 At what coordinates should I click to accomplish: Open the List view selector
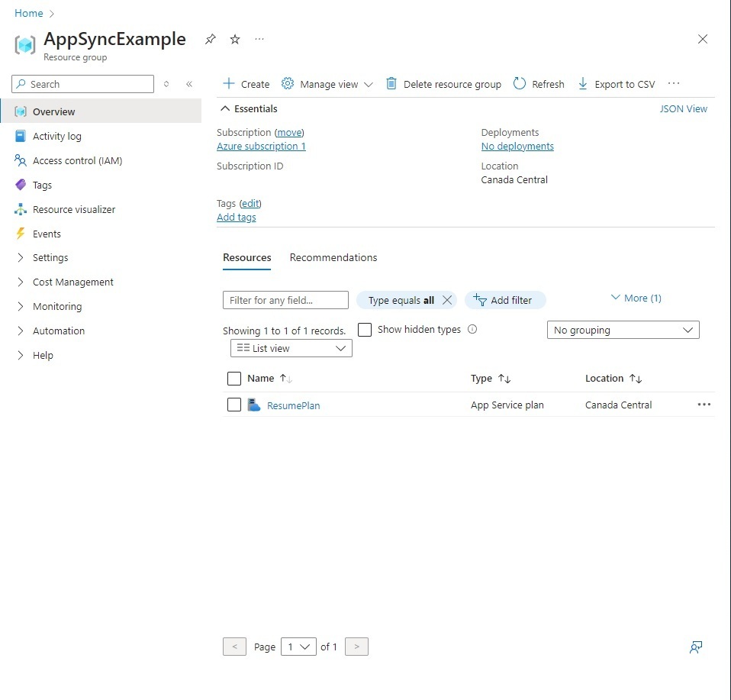tap(291, 348)
